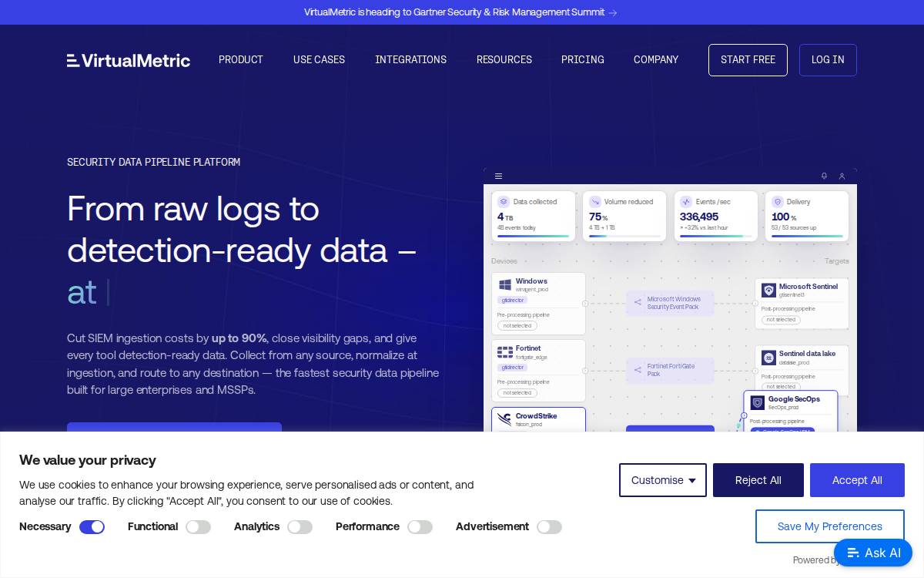Click the arrow icon in the top banner

point(613,12)
